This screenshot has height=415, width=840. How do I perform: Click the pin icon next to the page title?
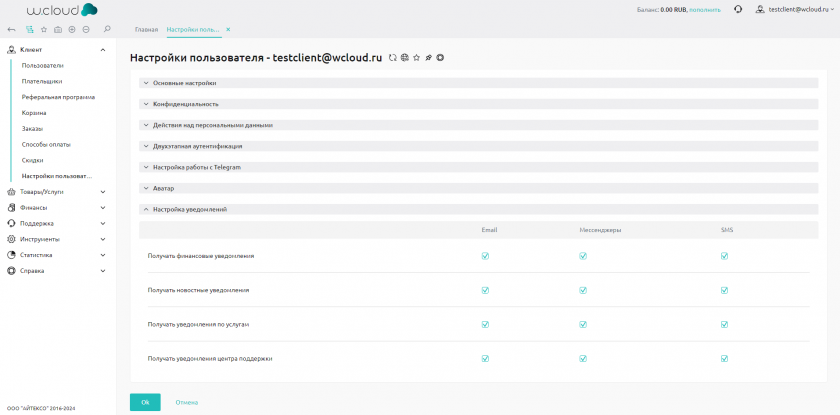[x=428, y=58]
